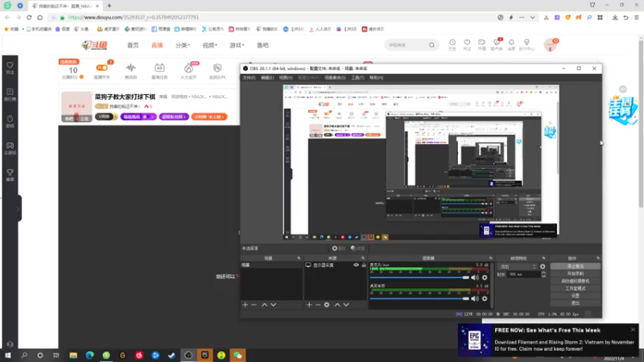The width and height of the screenshot is (644, 362).
Task: Click the Douyu search input field
Action: click(407, 45)
